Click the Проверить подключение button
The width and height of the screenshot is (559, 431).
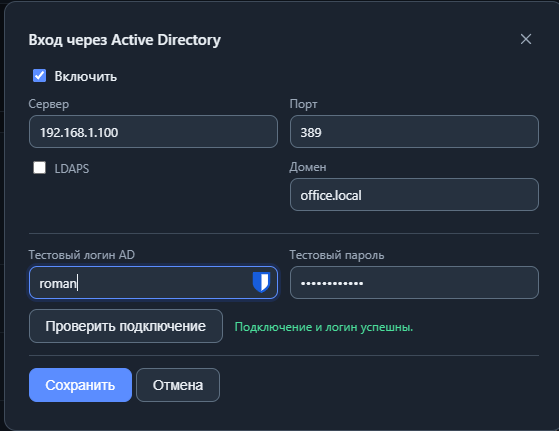pyautogui.click(x=126, y=326)
